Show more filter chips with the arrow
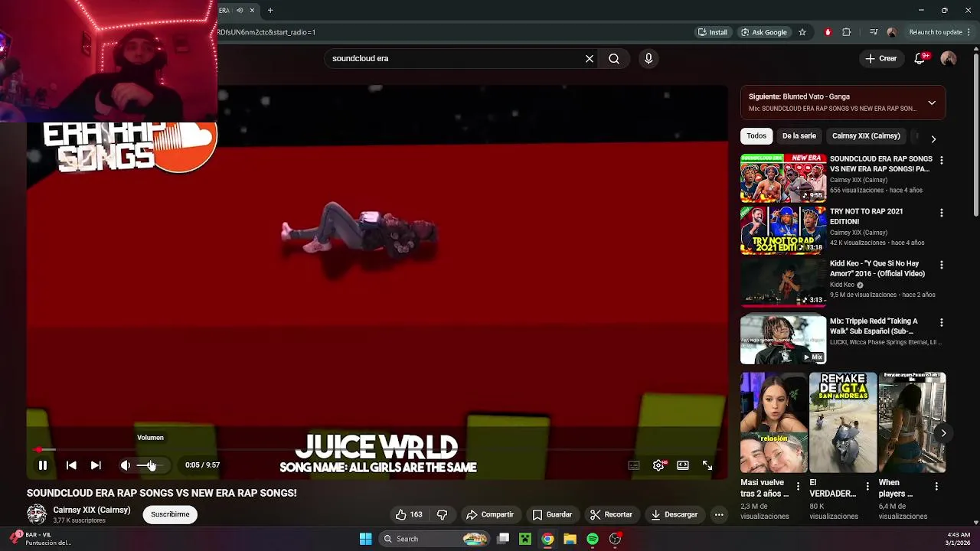The image size is (980, 551). click(x=933, y=139)
